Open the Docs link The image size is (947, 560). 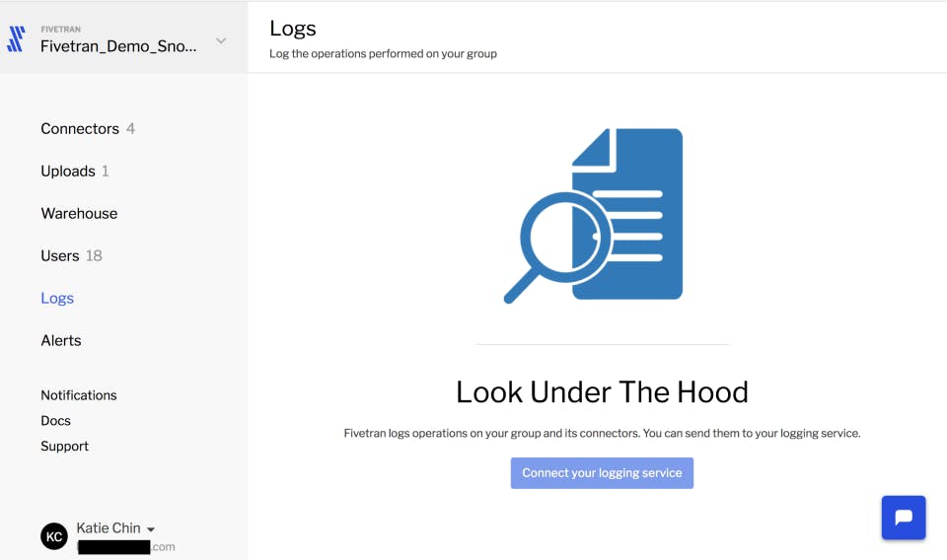point(55,421)
